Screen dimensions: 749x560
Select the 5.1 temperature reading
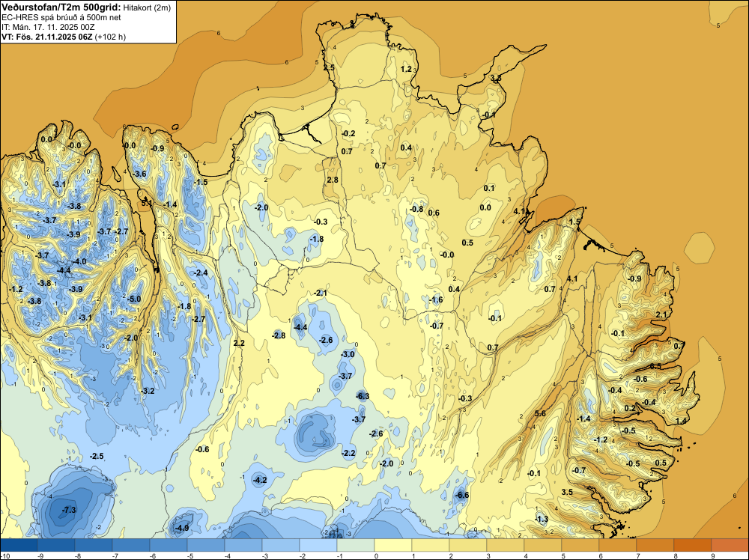point(147,203)
